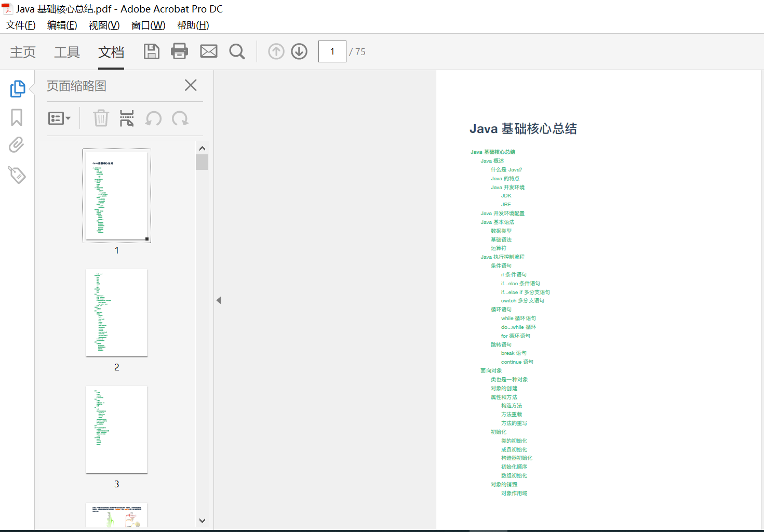The width and height of the screenshot is (764, 532).
Task: Follow the Java 的特点 link
Action: pos(505,179)
